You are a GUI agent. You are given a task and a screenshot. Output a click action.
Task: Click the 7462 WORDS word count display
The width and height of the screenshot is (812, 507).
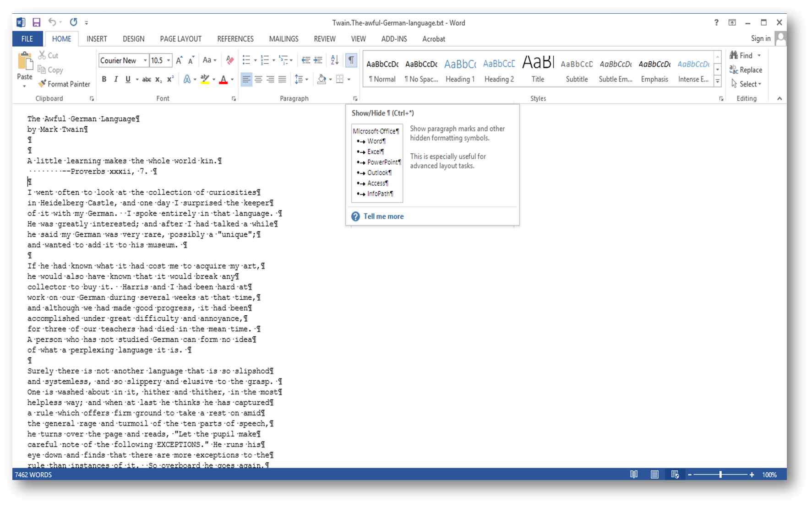pyautogui.click(x=32, y=475)
